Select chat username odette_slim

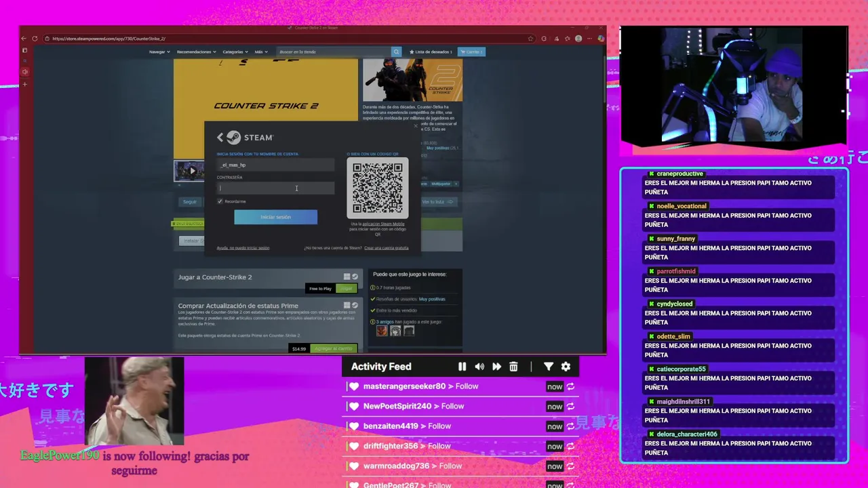click(673, 336)
